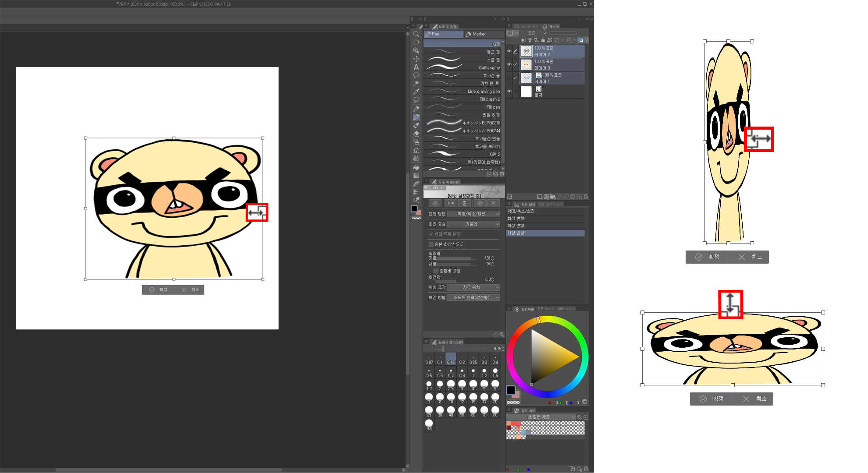Select brush size 0.5 preset

point(429,373)
